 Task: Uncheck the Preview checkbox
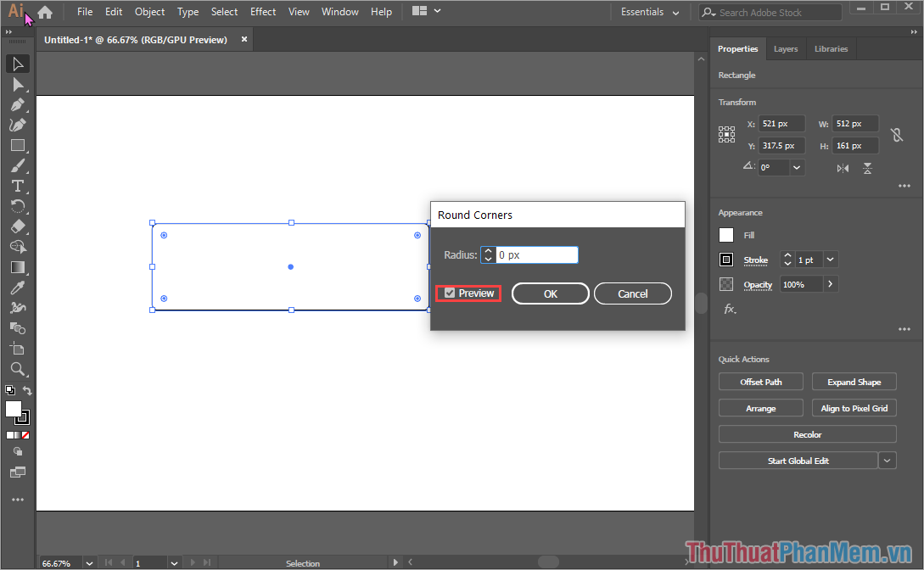click(x=450, y=293)
